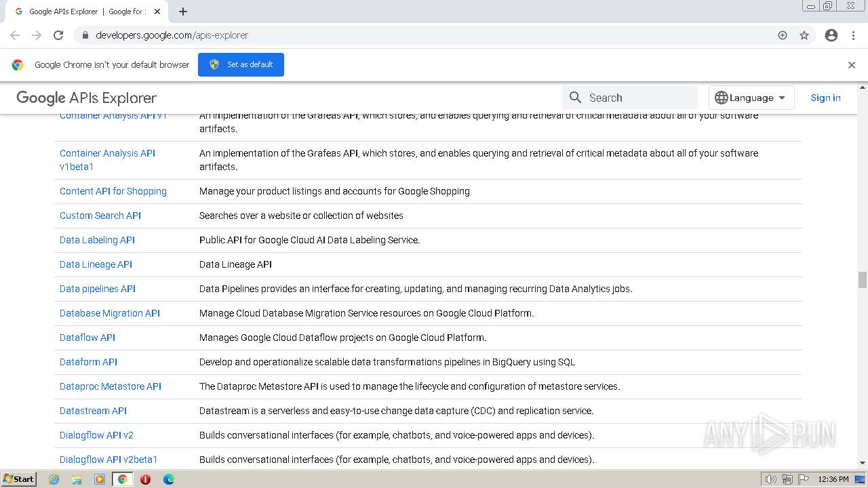Set Chrome as default browser
This screenshot has width=868, height=488.
tap(241, 64)
